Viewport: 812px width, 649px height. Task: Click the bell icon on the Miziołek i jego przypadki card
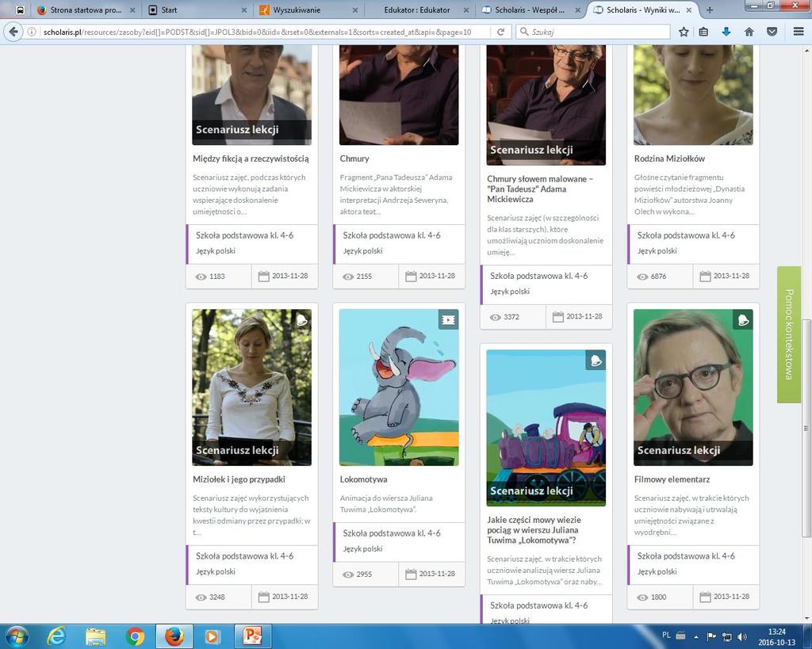[301, 320]
